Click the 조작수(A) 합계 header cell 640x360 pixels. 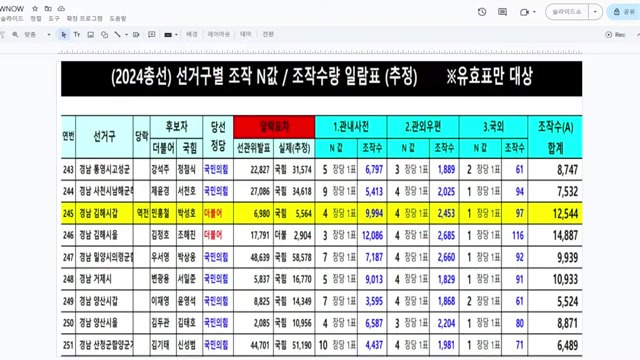(x=555, y=137)
